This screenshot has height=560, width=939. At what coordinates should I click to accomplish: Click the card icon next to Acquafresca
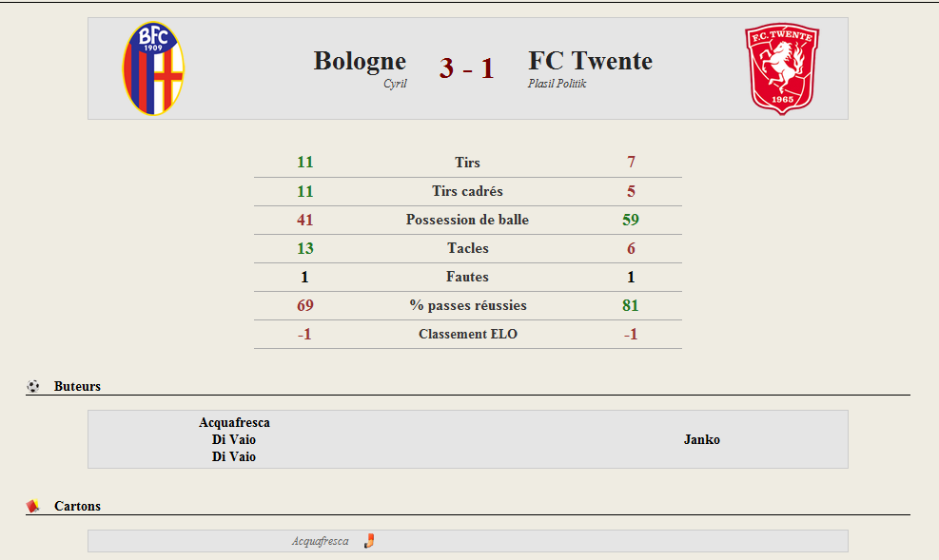point(369,541)
